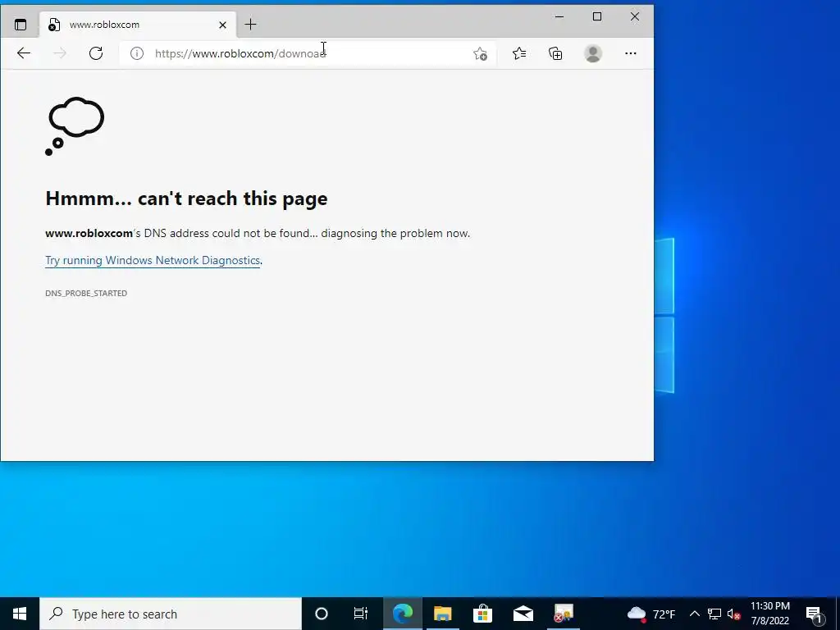Screen dimensions: 840x630
Task: Maximize the Edge browser window
Action: pyautogui.click(x=597, y=16)
